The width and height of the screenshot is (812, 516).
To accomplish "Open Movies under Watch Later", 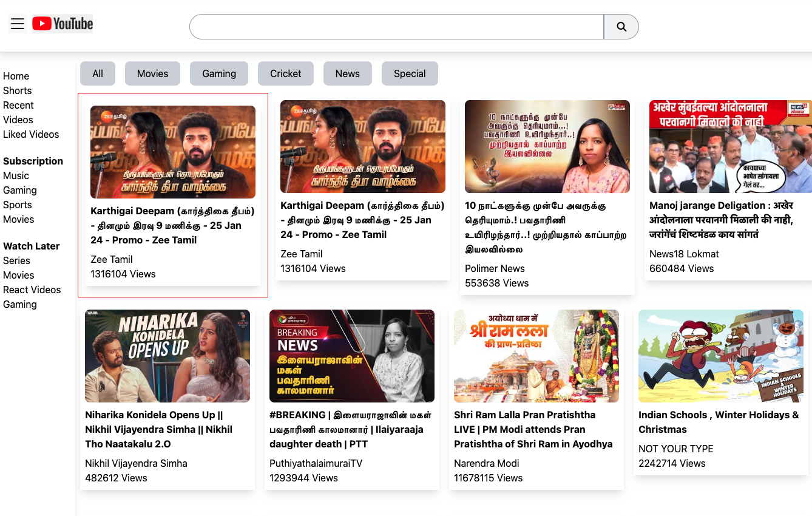I will pyautogui.click(x=19, y=275).
